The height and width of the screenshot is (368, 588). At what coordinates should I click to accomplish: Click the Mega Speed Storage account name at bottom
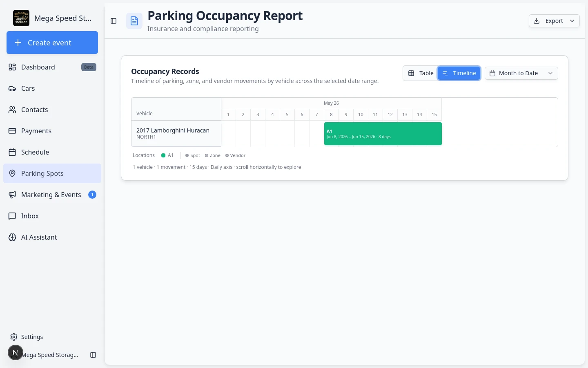(x=50, y=355)
